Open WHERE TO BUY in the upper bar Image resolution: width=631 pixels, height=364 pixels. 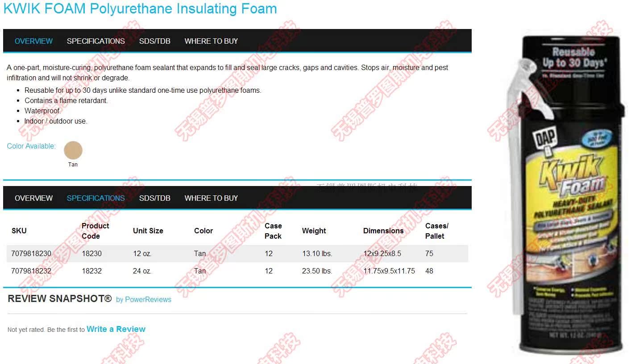pos(211,41)
